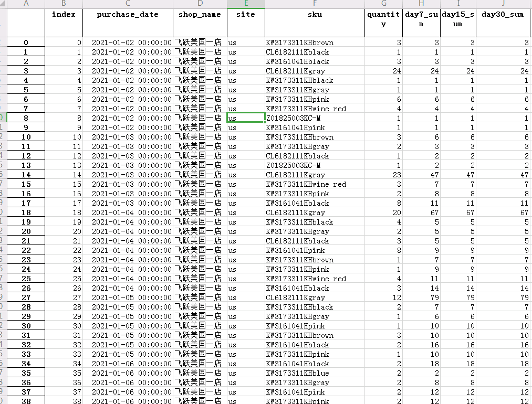The width and height of the screenshot is (532, 404).
Task: Select column J by clicking its header letter
Action: pyautogui.click(x=502, y=4)
